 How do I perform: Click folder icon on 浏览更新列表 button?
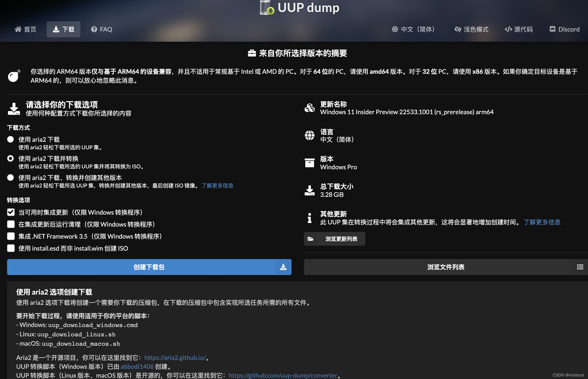pyautogui.click(x=311, y=239)
